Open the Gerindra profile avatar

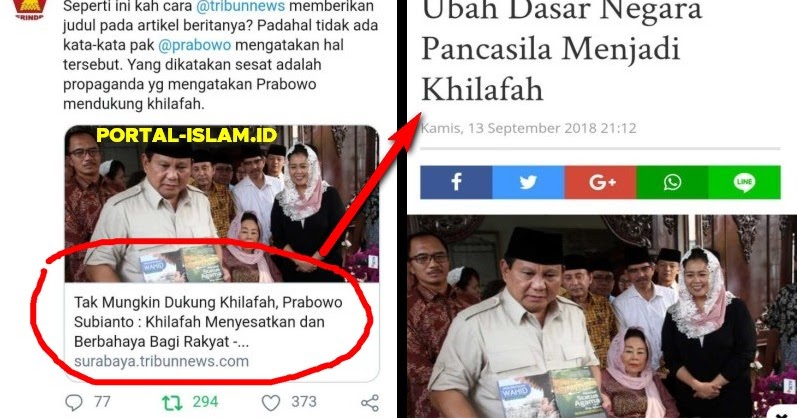coord(29,9)
